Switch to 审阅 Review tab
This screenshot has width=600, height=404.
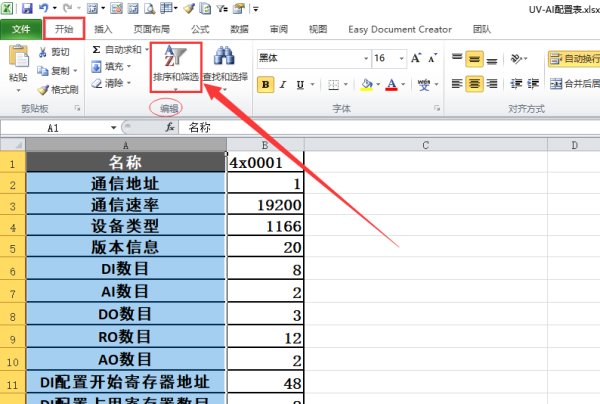(279, 29)
